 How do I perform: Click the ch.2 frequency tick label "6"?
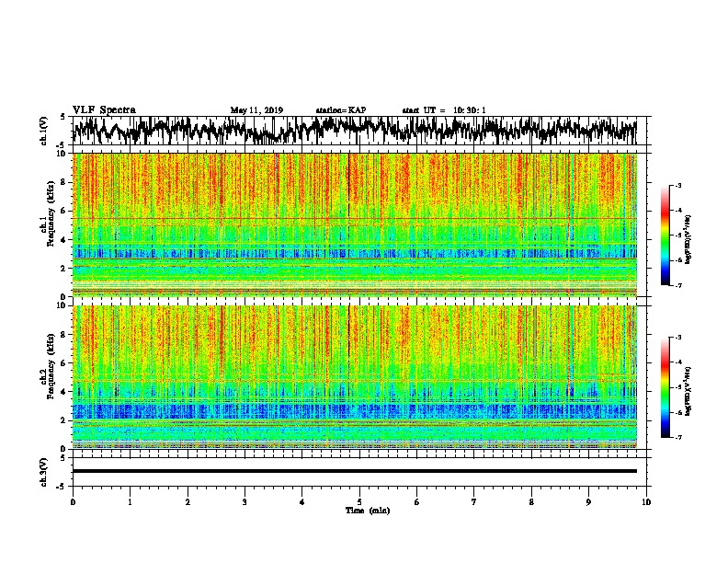pos(63,363)
